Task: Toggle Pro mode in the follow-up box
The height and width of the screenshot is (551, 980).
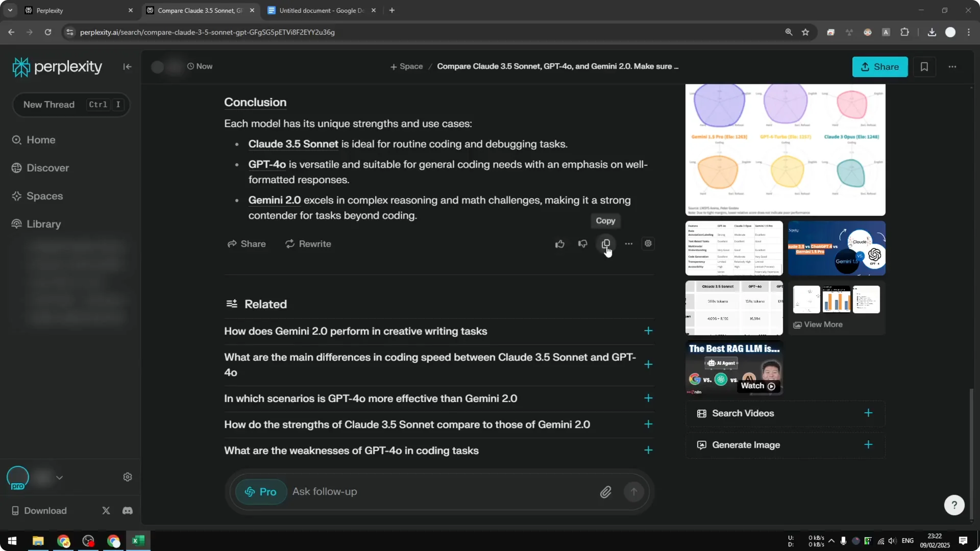Action: (261, 491)
